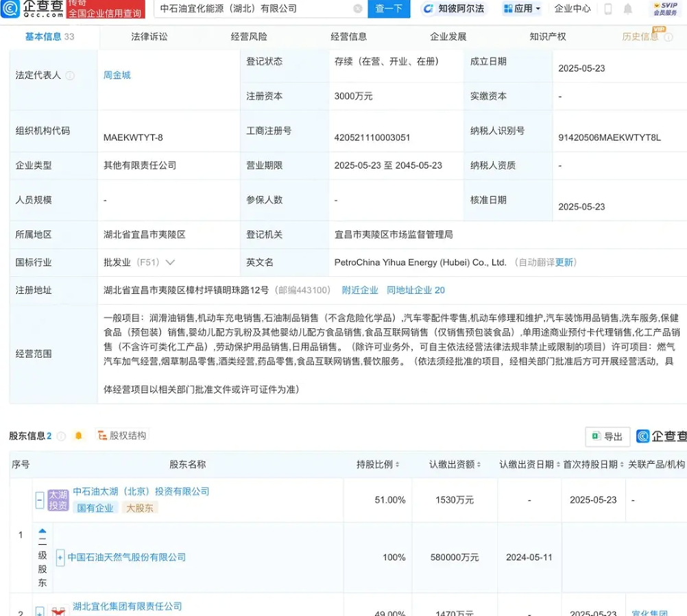
Task: Open the 知识产权 tab
Action: (x=548, y=37)
